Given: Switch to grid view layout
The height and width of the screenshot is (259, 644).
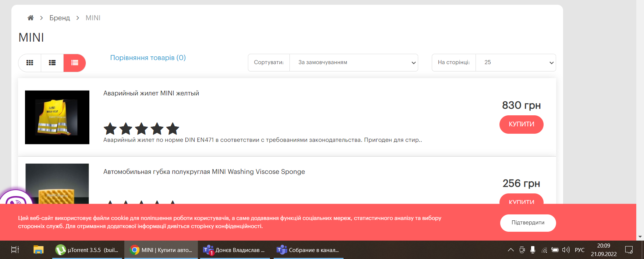Looking at the screenshot, I should 30,63.
